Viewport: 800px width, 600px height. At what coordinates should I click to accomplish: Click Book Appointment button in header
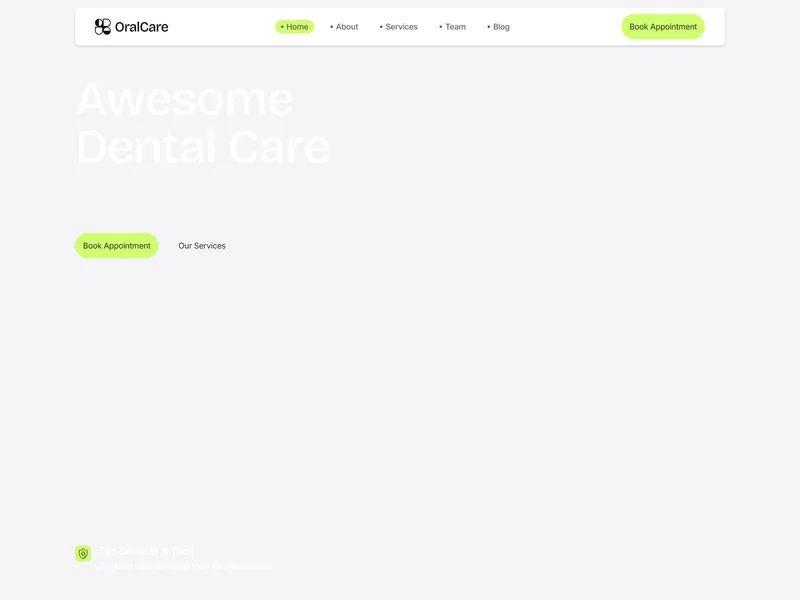[663, 27]
